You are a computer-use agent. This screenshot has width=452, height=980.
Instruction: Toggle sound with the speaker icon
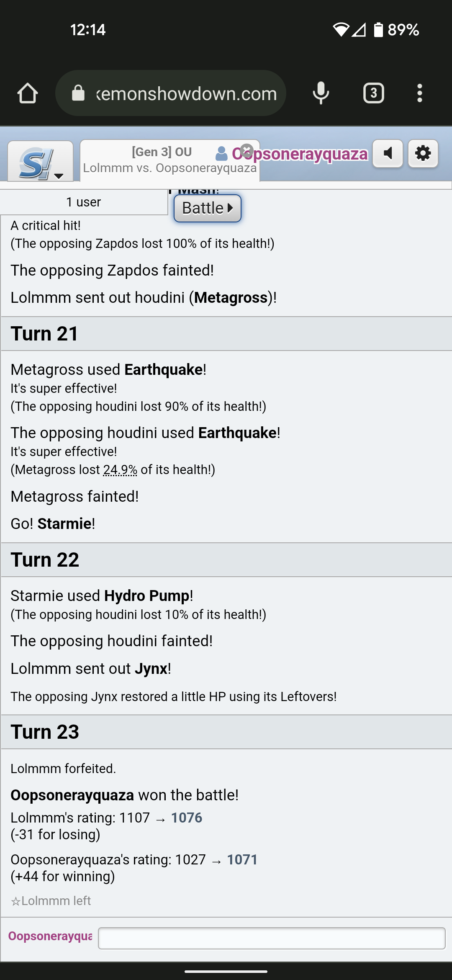[388, 153]
